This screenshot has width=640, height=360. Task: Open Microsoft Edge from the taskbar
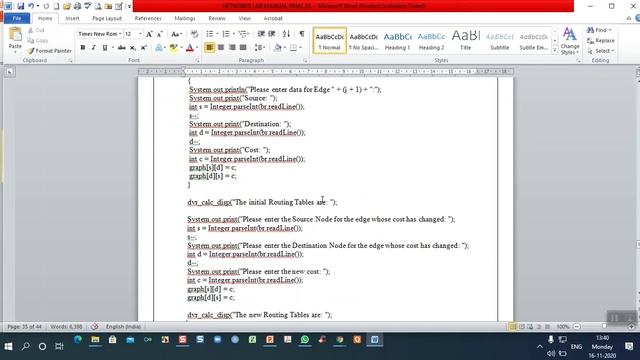click(78, 340)
